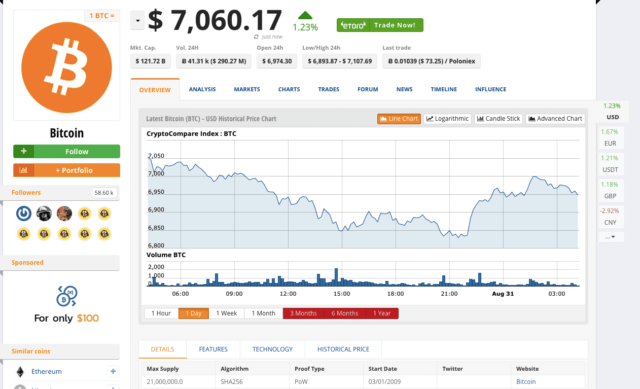This screenshot has width=640, height=389.
Task: Select the Line Chart view
Action: pos(399,119)
